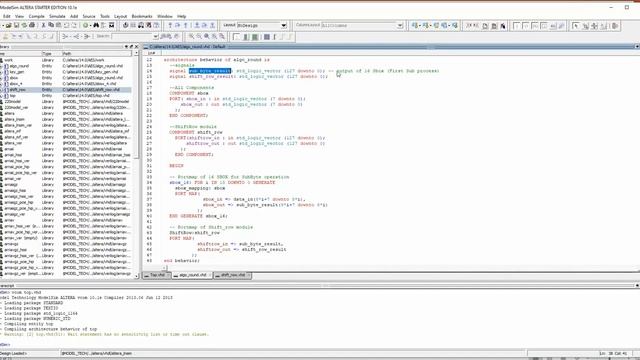Sort library by Type column header
The height and width of the screenshot is (360, 640).
pos(51,53)
